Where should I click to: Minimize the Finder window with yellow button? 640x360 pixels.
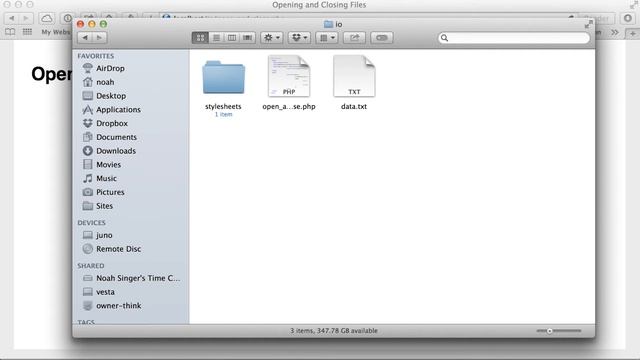tap(92, 24)
